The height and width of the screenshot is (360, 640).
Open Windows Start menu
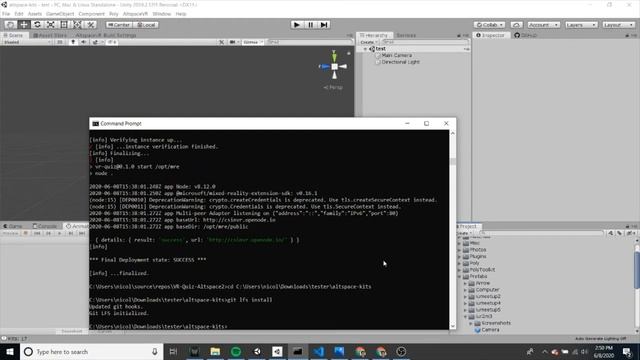coord(10,351)
